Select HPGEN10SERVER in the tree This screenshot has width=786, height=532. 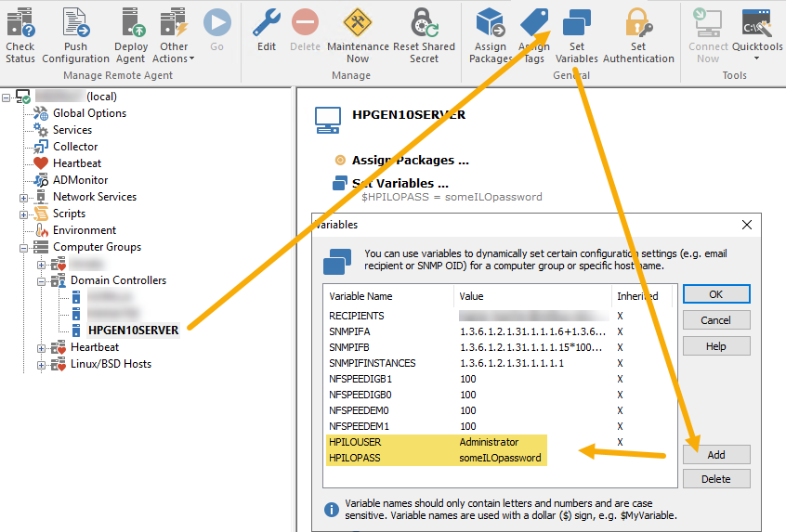134,331
